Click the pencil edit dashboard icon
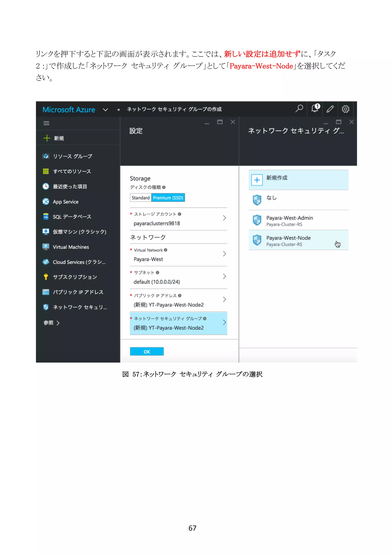392x555 pixels. [330, 109]
